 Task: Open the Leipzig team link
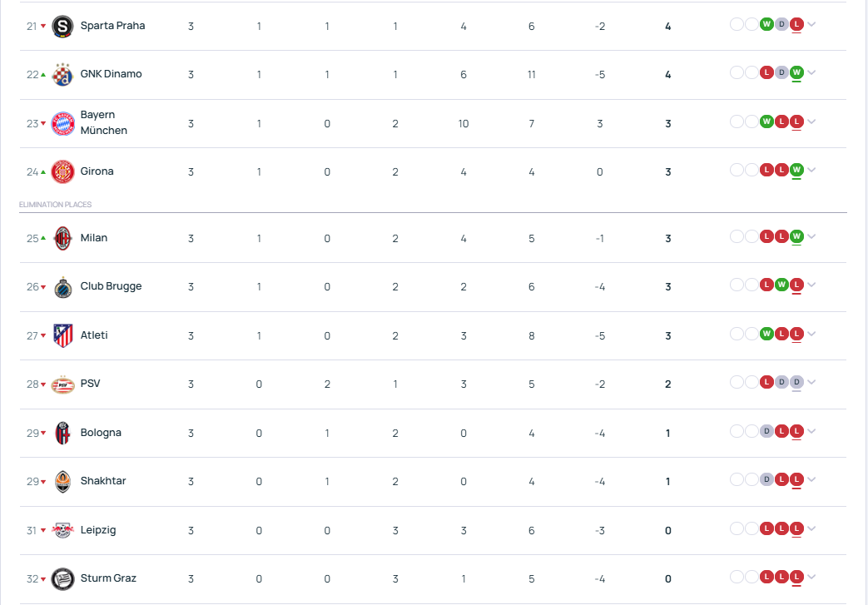point(98,530)
